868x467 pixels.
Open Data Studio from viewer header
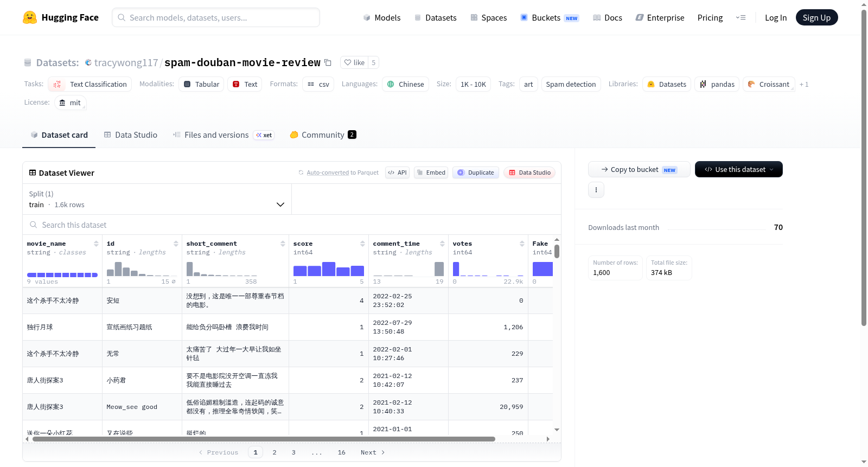(x=529, y=172)
